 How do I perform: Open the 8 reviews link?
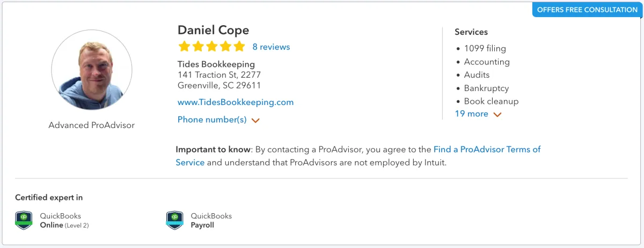pos(271,47)
